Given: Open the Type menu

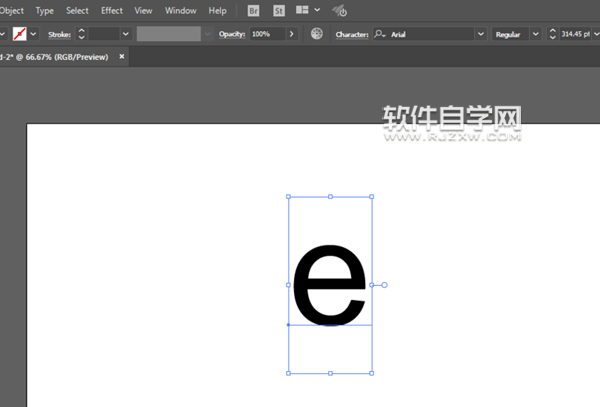Looking at the screenshot, I should (45, 11).
